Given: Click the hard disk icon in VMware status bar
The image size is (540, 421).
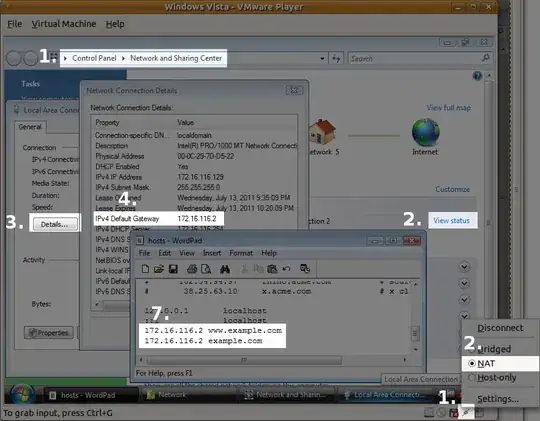Looking at the screenshot, I should tap(429, 412).
